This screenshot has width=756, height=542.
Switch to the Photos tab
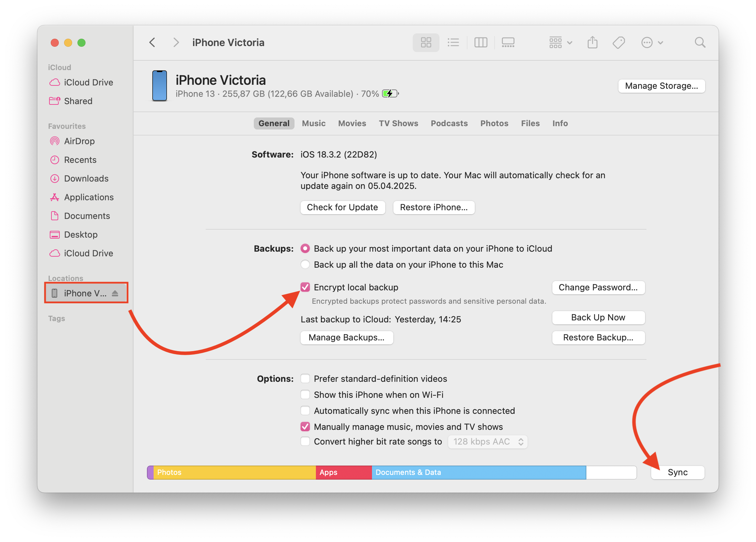click(x=494, y=123)
